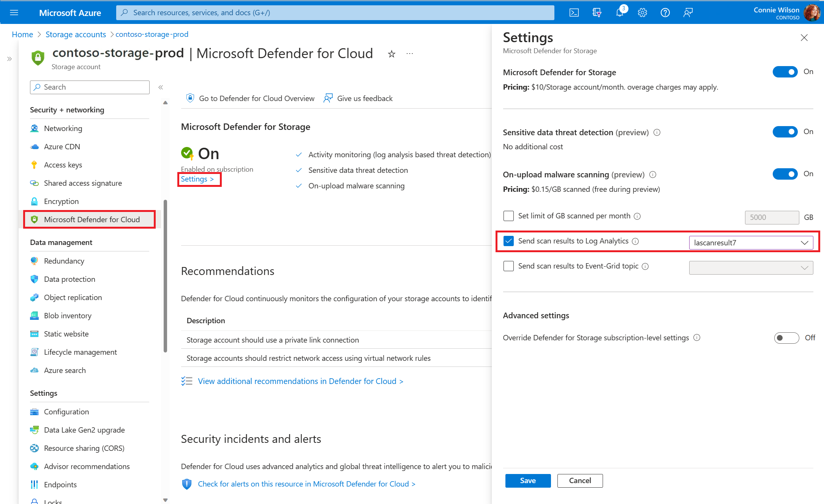Open the notifications bell icon

[x=619, y=13]
